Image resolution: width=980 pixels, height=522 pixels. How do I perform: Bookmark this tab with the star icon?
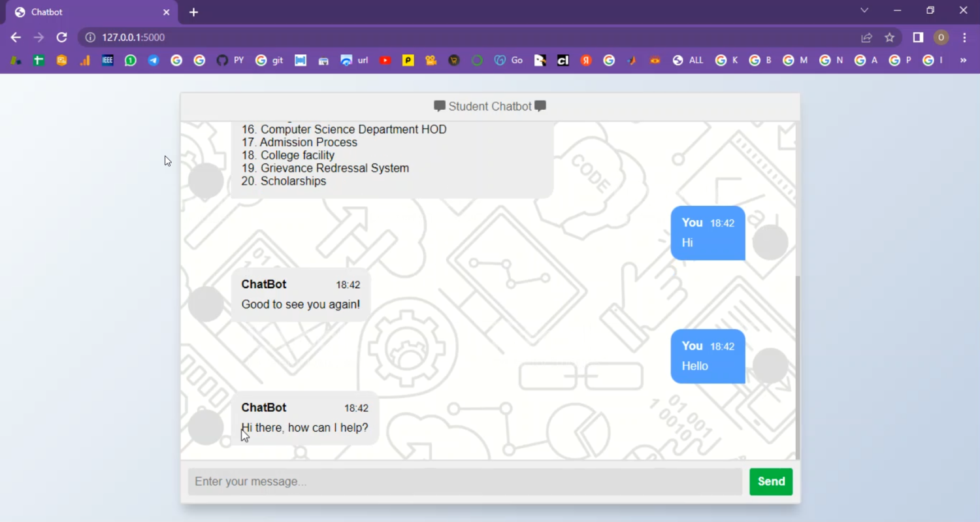[889, 37]
